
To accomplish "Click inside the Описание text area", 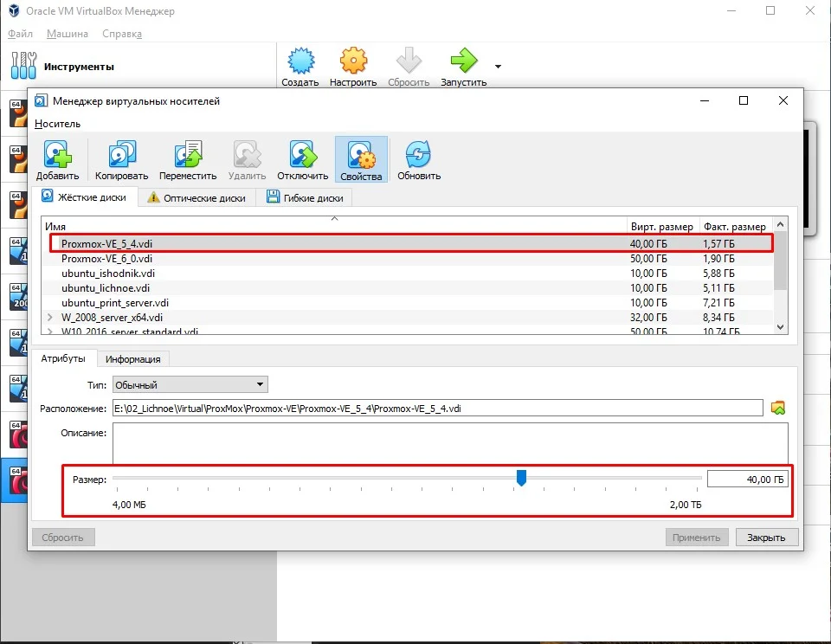I will click(450, 442).
